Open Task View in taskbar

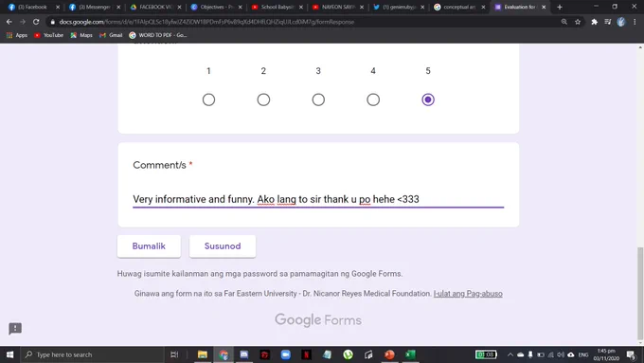174,354
